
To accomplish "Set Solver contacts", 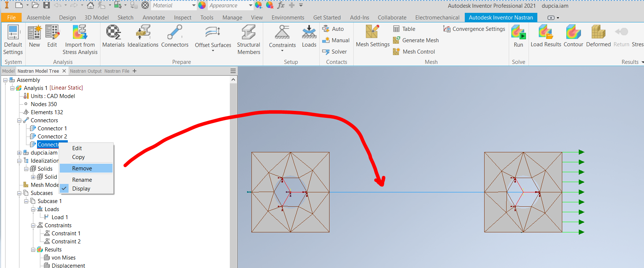I will tap(334, 52).
